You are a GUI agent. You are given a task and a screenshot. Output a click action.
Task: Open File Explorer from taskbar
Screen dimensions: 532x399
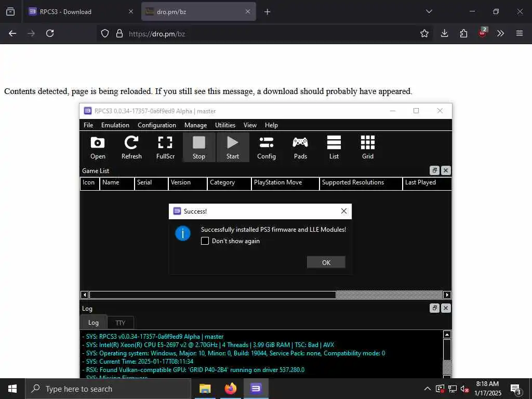[x=205, y=389]
